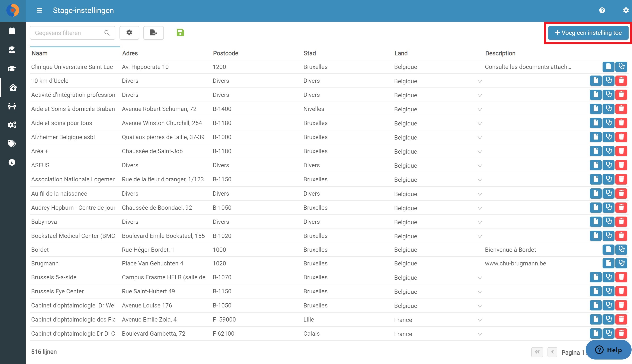This screenshot has height=364, width=632.
Task: Open the Help chat button
Action: tap(608, 350)
